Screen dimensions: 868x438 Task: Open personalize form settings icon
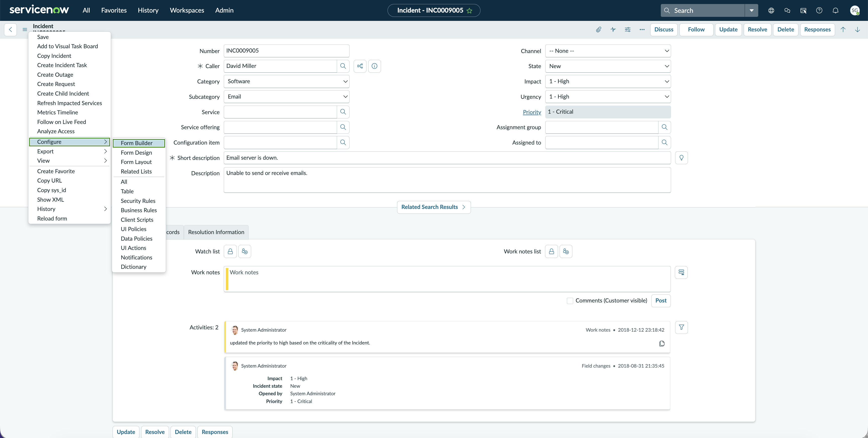[x=627, y=29]
